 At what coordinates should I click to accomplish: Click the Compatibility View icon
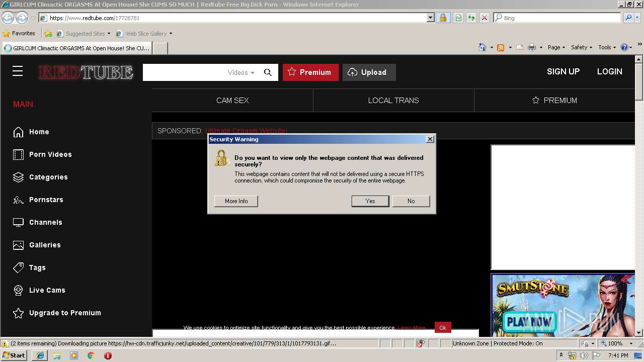coord(458,18)
